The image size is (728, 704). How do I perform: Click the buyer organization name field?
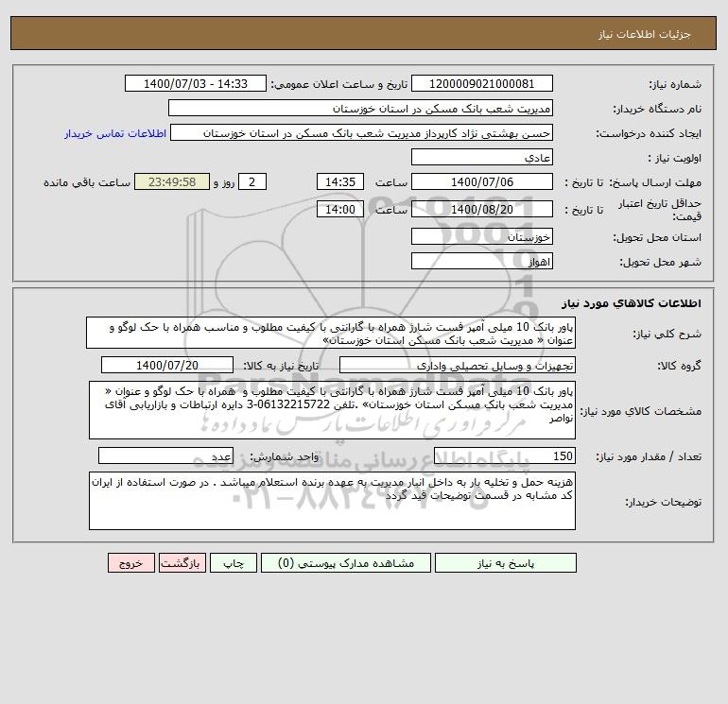click(360, 108)
